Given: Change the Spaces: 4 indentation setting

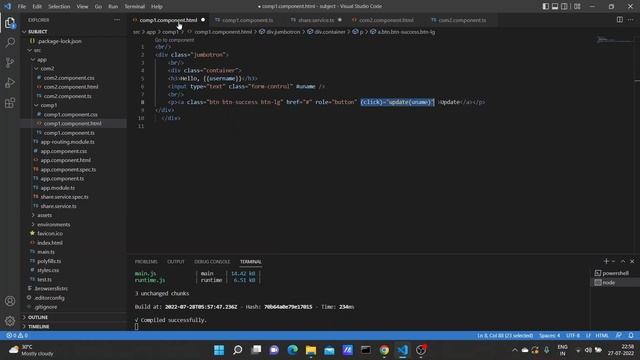Looking at the screenshot, I should (x=549, y=336).
